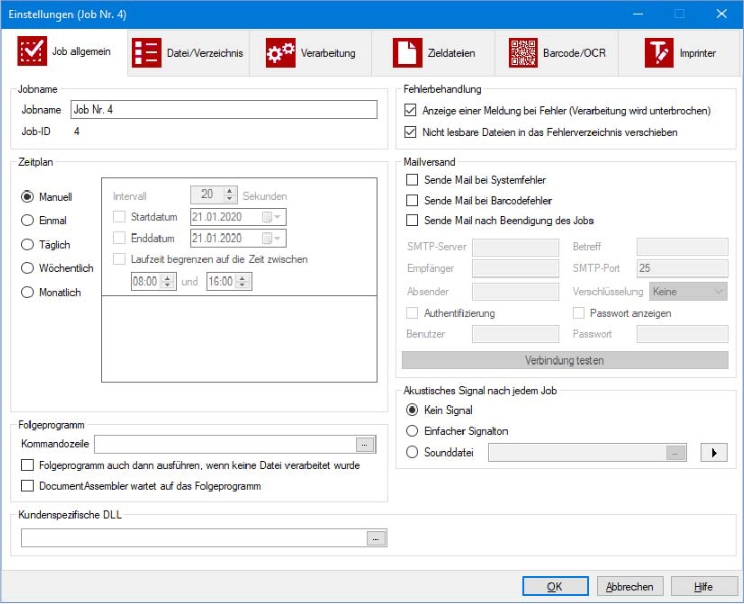The height and width of the screenshot is (604, 744).
Task: Increase the Intervall seconds spinner
Action: coord(230,191)
